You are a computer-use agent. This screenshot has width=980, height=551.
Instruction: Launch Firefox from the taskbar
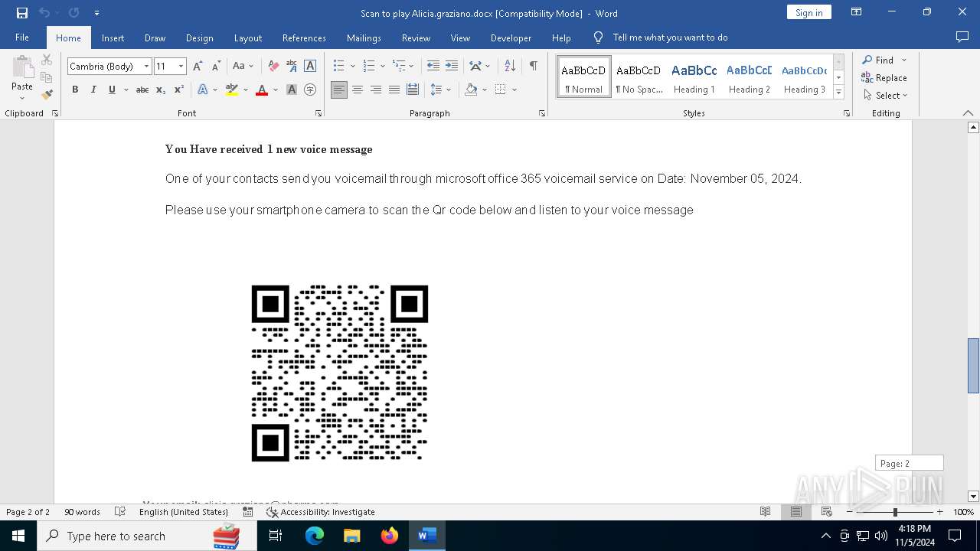pyautogui.click(x=390, y=536)
